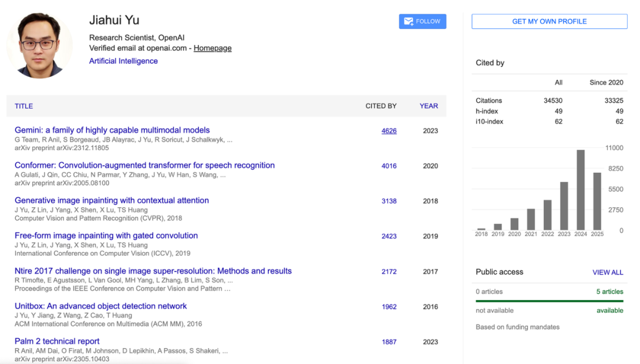Open the Palm 2 technical report
The image size is (640, 364).
[x=57, y=342]
